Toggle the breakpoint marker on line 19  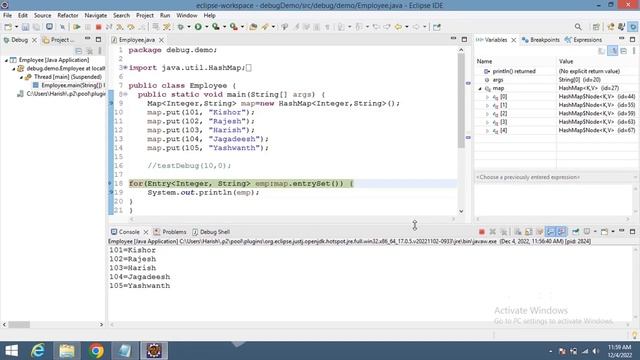pos(111,192)
